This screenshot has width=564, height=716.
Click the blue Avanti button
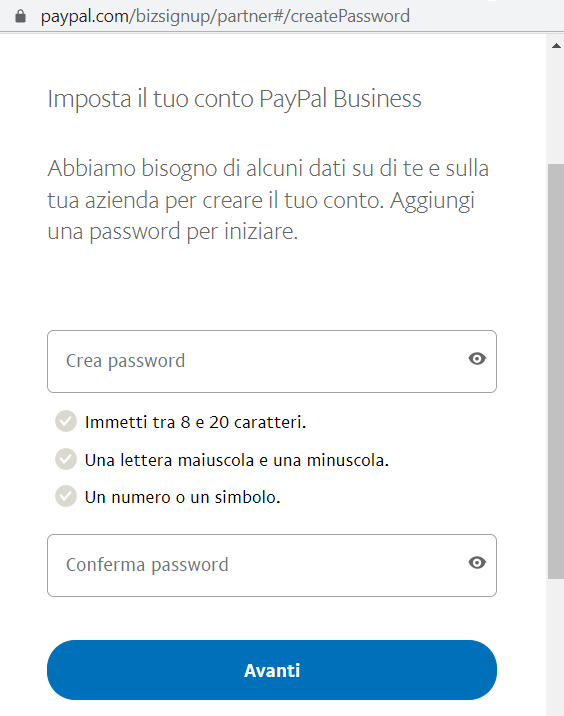click(x=272, y=670)
